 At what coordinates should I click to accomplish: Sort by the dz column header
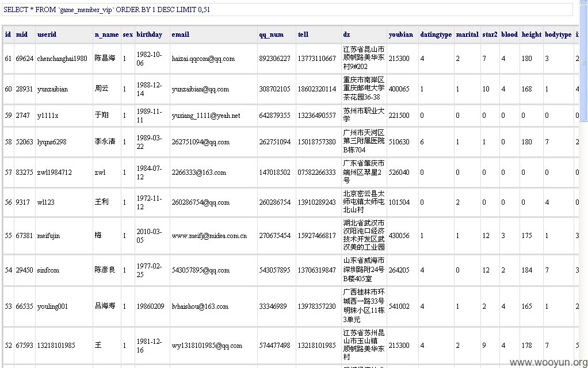[346, 34]
